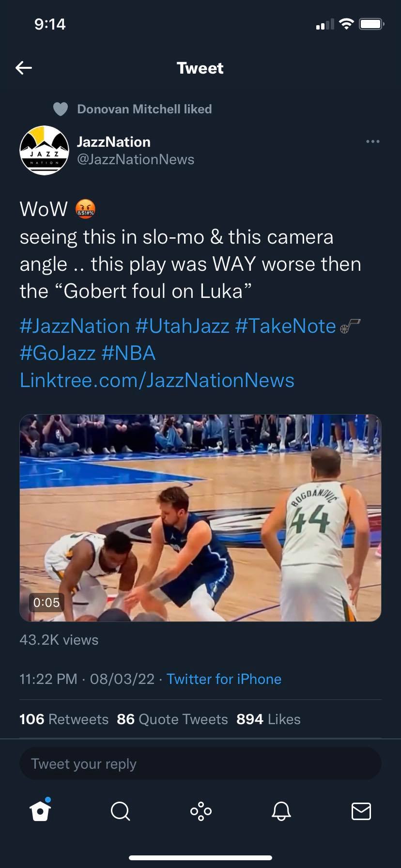Tap the #TakeNote hashtag
The image size is (401, 868).
tap(285, 326)
